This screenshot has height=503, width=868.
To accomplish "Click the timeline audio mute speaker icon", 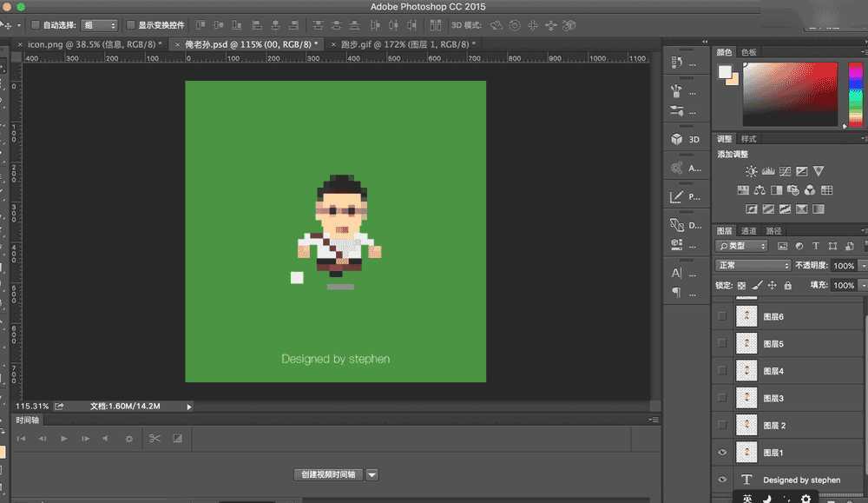I will pyautogui.click(x=105, y=439).
